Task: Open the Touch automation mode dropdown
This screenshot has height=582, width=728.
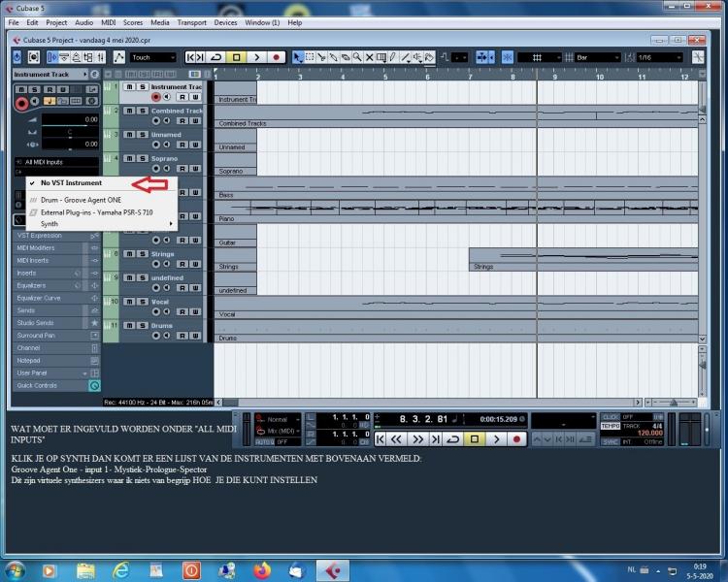Action: [152, 57]
